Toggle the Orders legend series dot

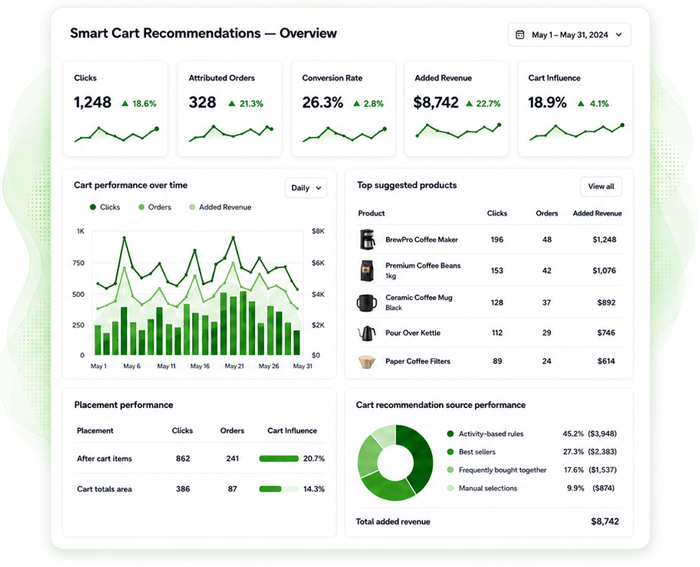click(x=142, y=207)
